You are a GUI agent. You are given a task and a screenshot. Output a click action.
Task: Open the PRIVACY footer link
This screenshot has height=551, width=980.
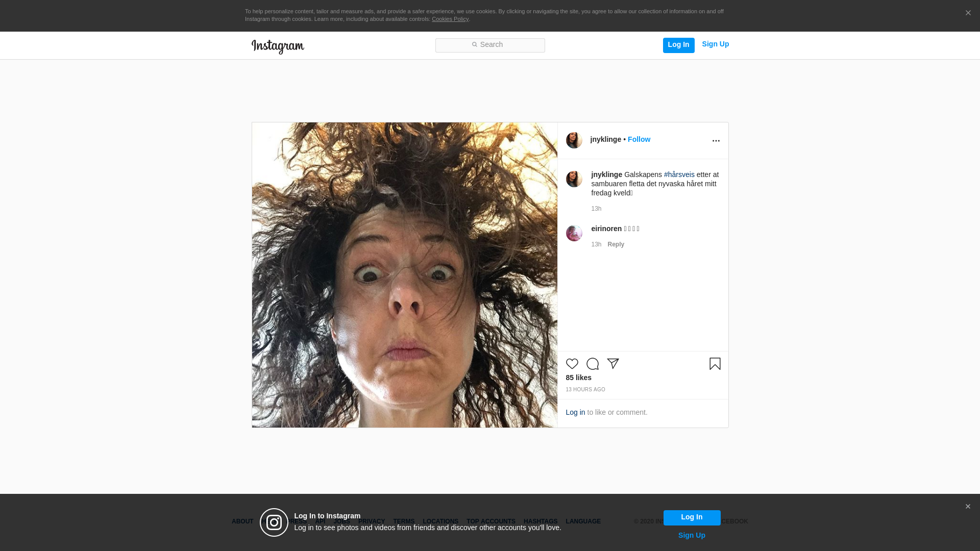pos(372,521)
